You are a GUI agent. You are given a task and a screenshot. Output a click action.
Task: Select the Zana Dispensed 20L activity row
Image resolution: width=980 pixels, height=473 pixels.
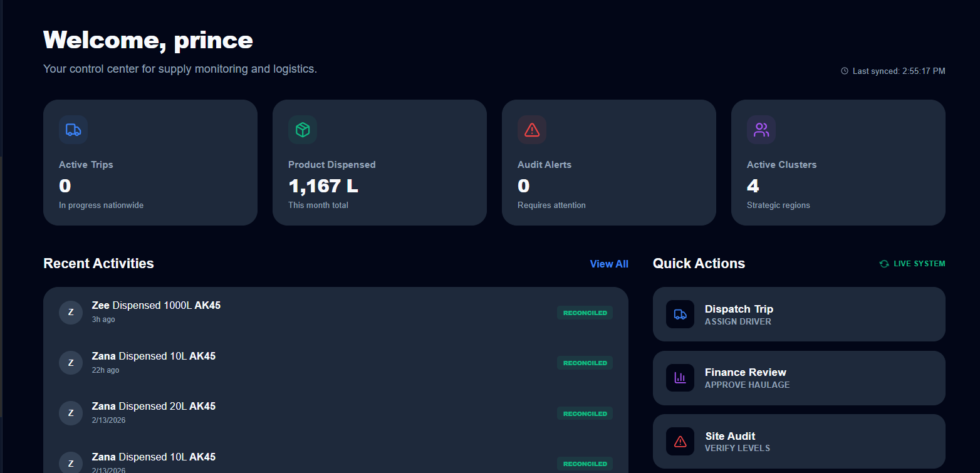tap(313, 413)
